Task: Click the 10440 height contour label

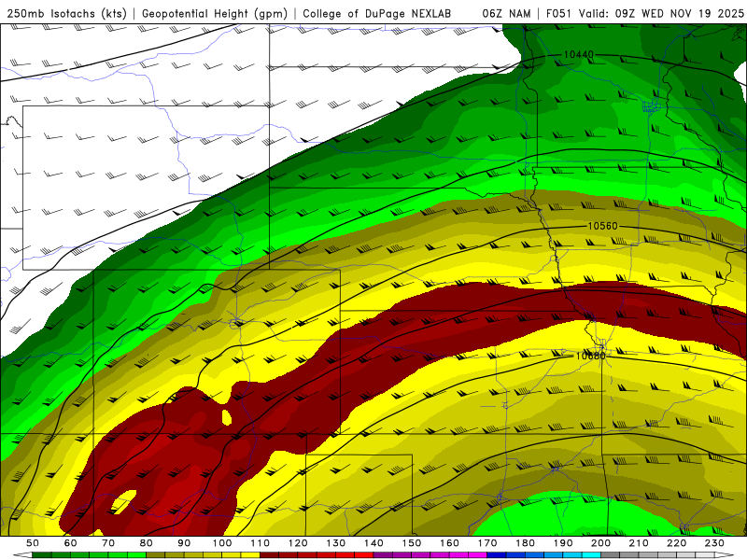Action: click(x=578, y=55)
